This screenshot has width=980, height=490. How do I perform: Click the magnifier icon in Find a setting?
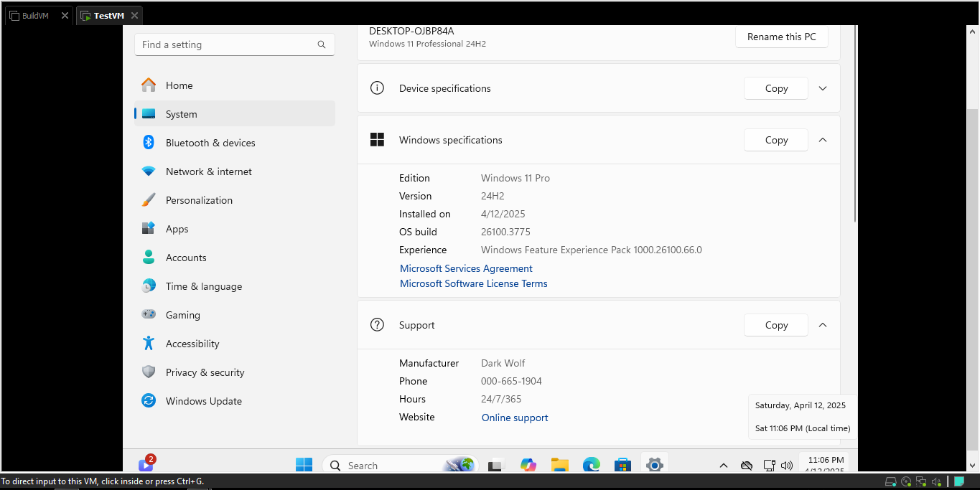[322, 44]
